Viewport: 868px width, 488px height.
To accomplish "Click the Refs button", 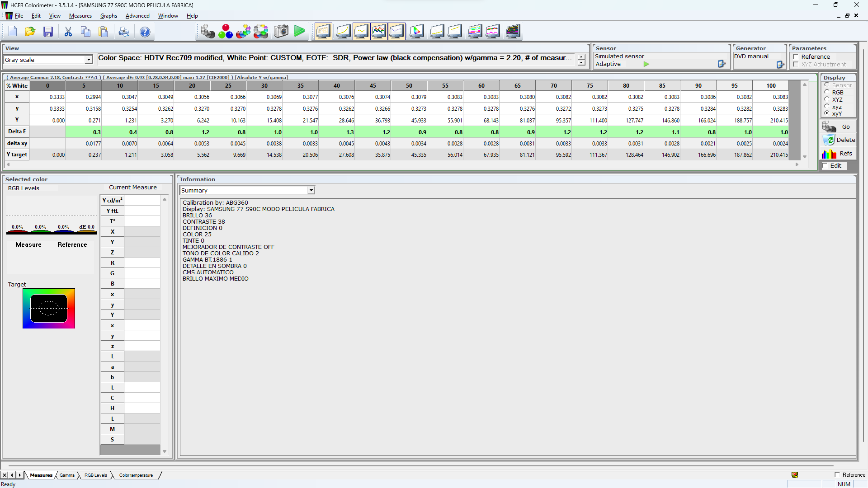I will (x=838, y=154).
